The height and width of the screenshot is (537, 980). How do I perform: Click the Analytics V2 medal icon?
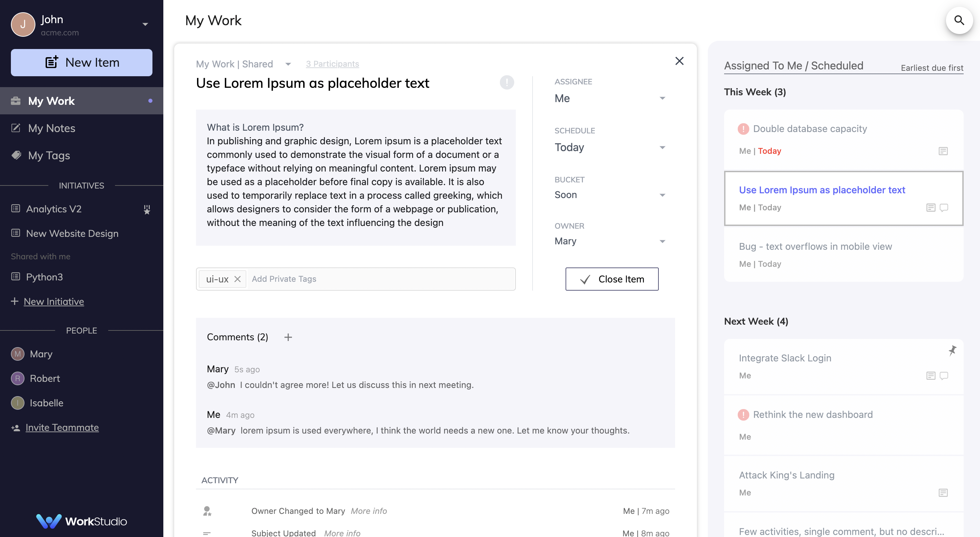tap(147, 209)
